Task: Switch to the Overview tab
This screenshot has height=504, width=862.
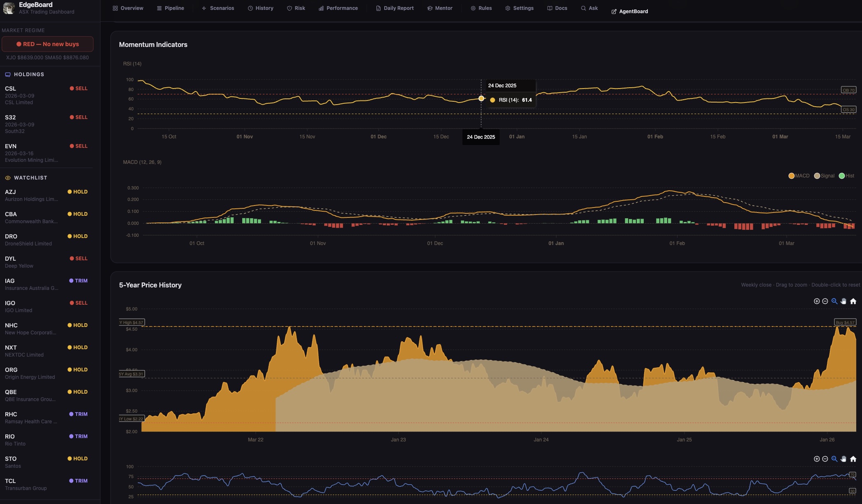Action: tap(128, 8)
